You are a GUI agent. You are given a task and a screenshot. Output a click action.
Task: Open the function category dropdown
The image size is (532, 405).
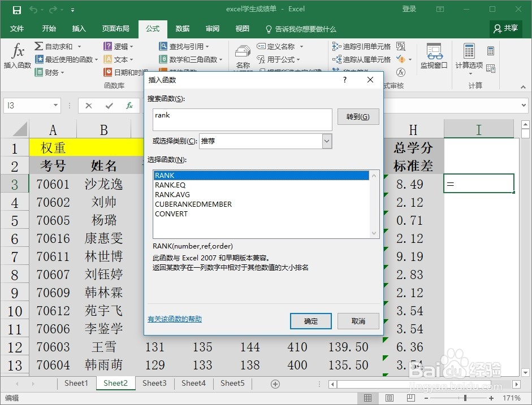tap(327, 141)
